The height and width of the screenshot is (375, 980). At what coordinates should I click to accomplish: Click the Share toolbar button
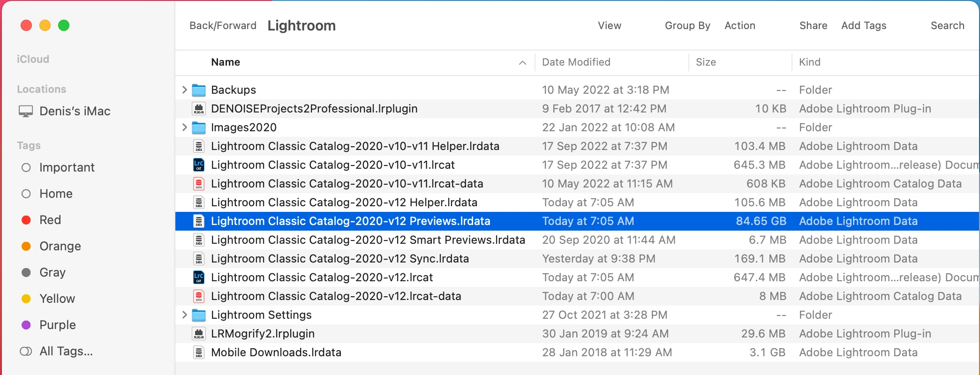coord(813,26)
